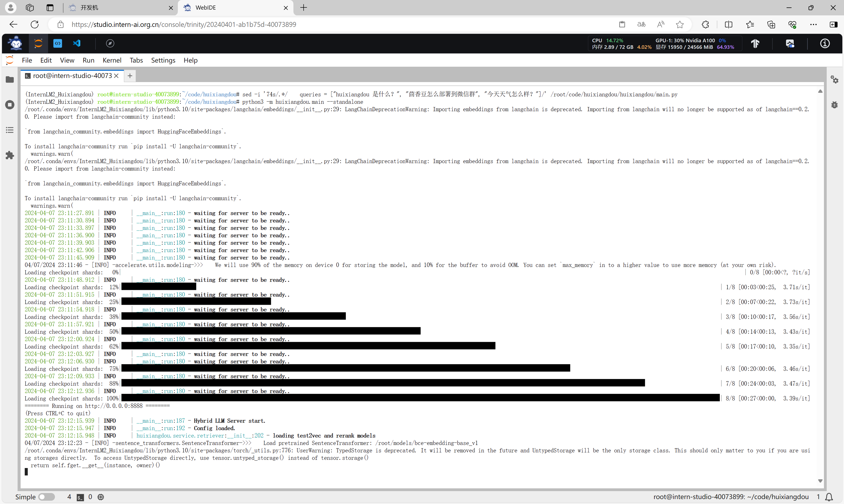Open the extension manager puzzle icon
844x504 pixels.
(10, 155)
